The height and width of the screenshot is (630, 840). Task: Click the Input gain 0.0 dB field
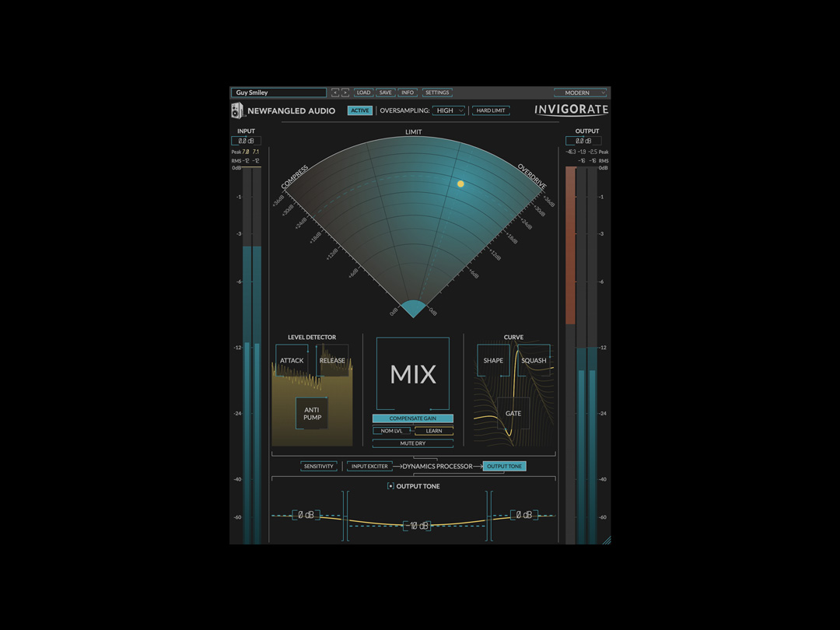(x=246, y=141)
